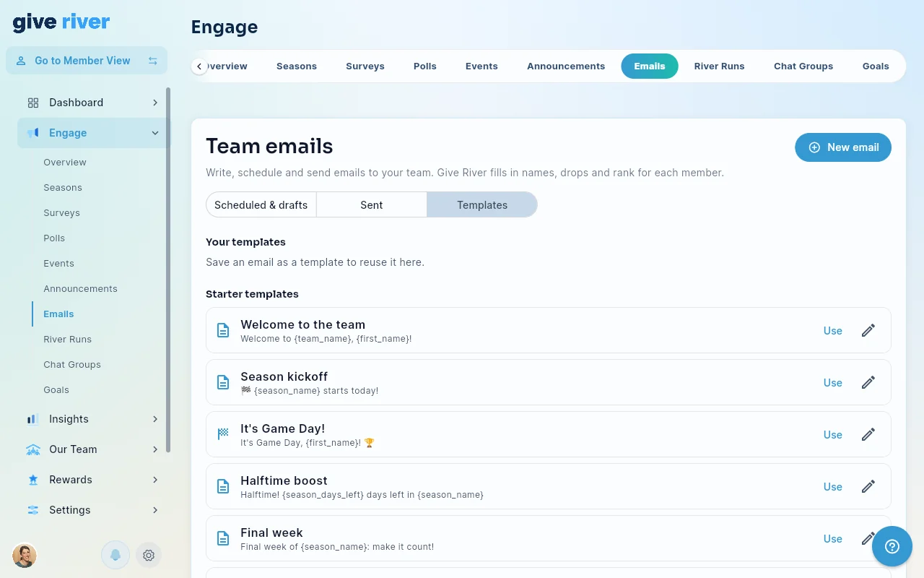Edit the Halftime boost template
This screenshot has height=578, width=924.
pos(868,486)
